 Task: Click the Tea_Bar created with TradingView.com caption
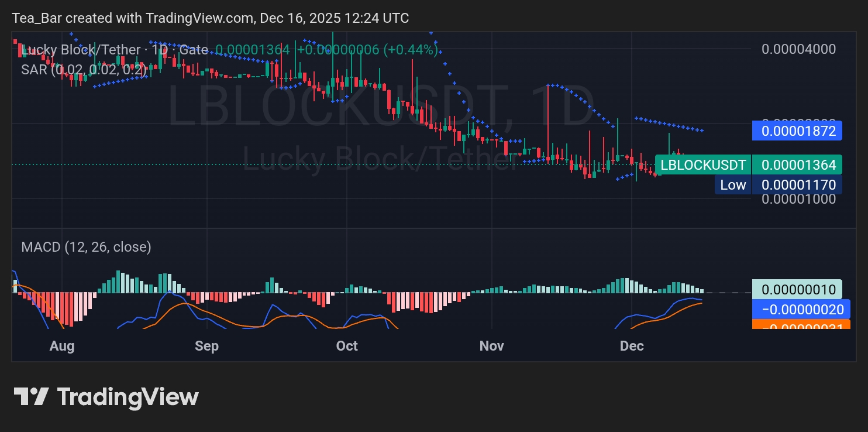[x=211, y=18]
